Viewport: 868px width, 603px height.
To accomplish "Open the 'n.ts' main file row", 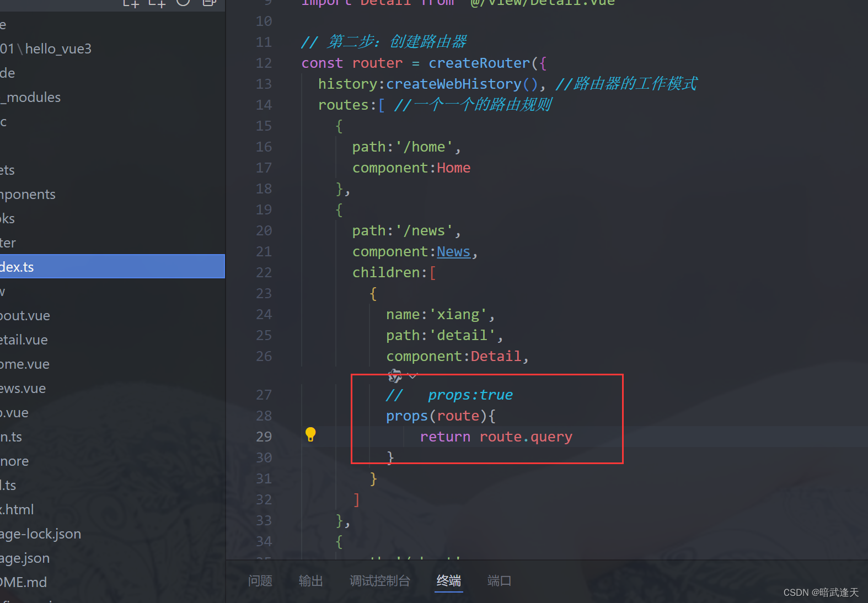I will pos(112,437).
